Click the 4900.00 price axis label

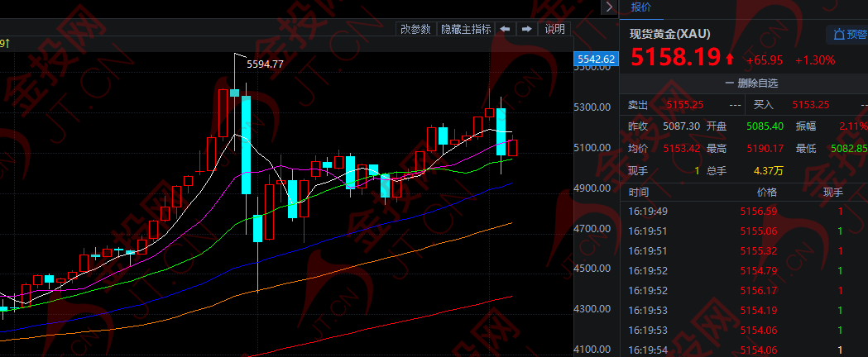coord(594,188)
